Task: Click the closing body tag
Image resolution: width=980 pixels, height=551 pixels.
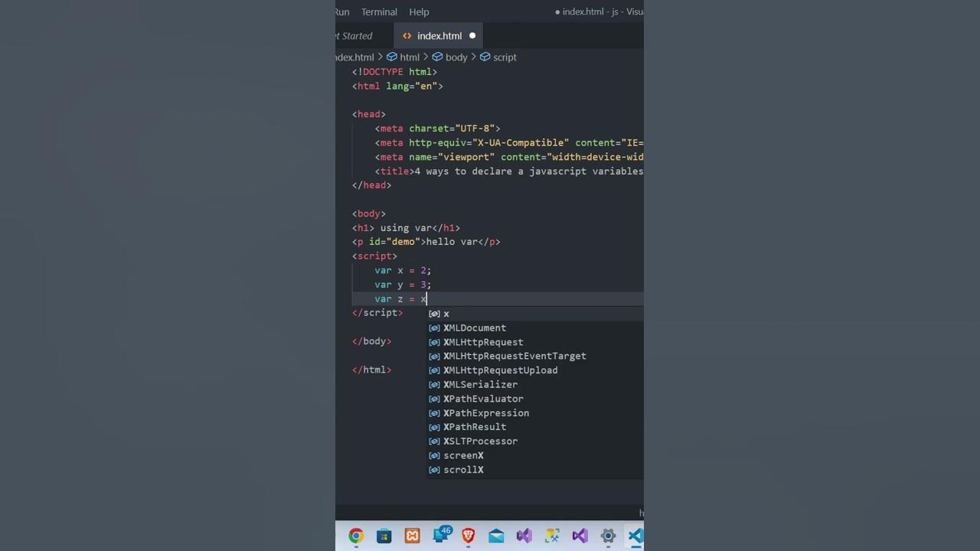Action: pyautogui.click(x=371, y=341)
